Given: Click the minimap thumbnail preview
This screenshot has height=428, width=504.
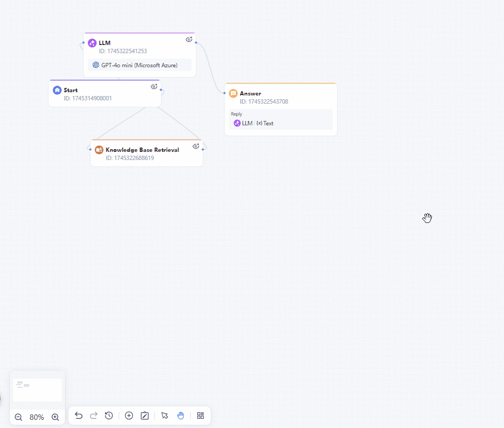Looking at the screenshot, I should click(37, 389).
